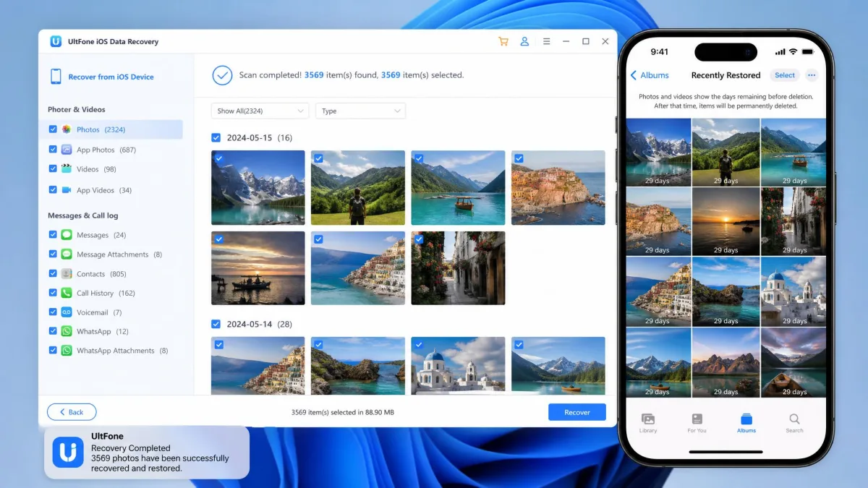Click Recover from iOS Device link
The width and height of the screenshot is (868, 488).
[111, 77]
